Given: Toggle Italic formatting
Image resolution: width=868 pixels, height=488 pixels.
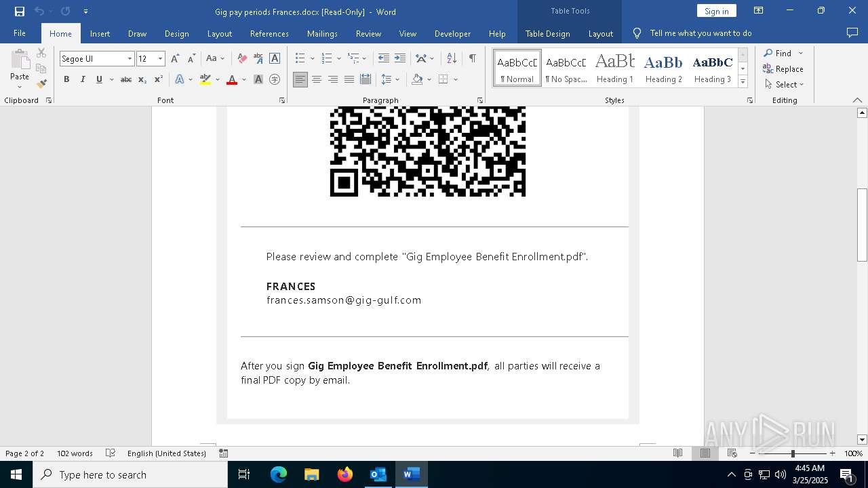Looking at the screenshot, I should (83, 79).
